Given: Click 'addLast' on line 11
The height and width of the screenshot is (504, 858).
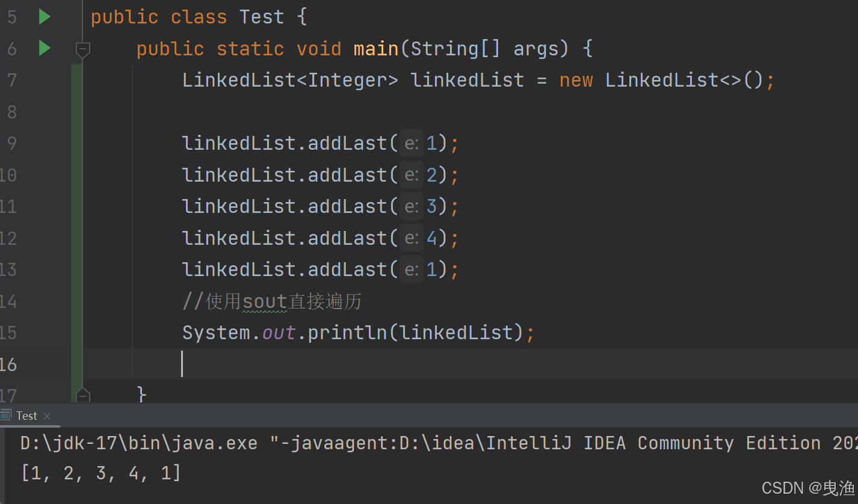Looking at the screenshot, I should pyautogui.click(x=348, y=206).
